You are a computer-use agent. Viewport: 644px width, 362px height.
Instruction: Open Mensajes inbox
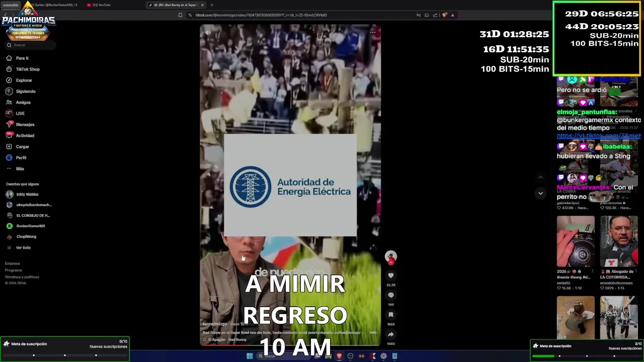pos(25,125)
